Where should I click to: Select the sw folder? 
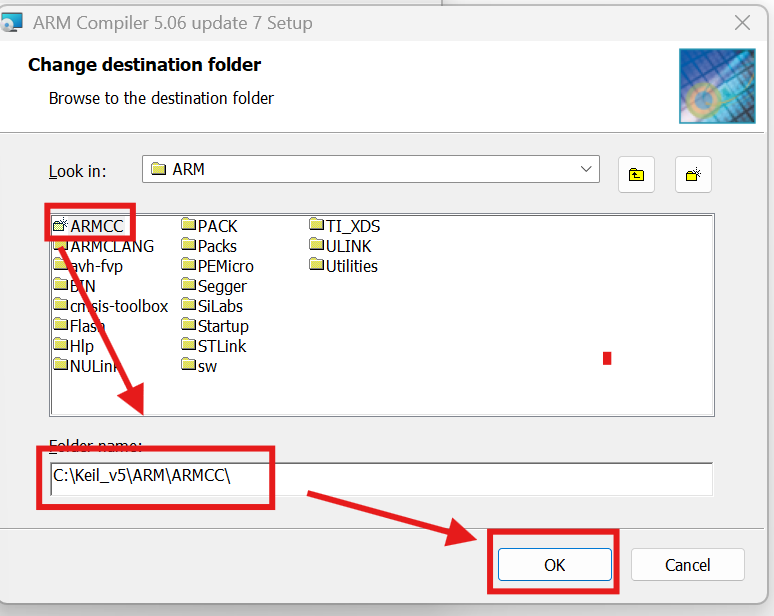[199, 366]
